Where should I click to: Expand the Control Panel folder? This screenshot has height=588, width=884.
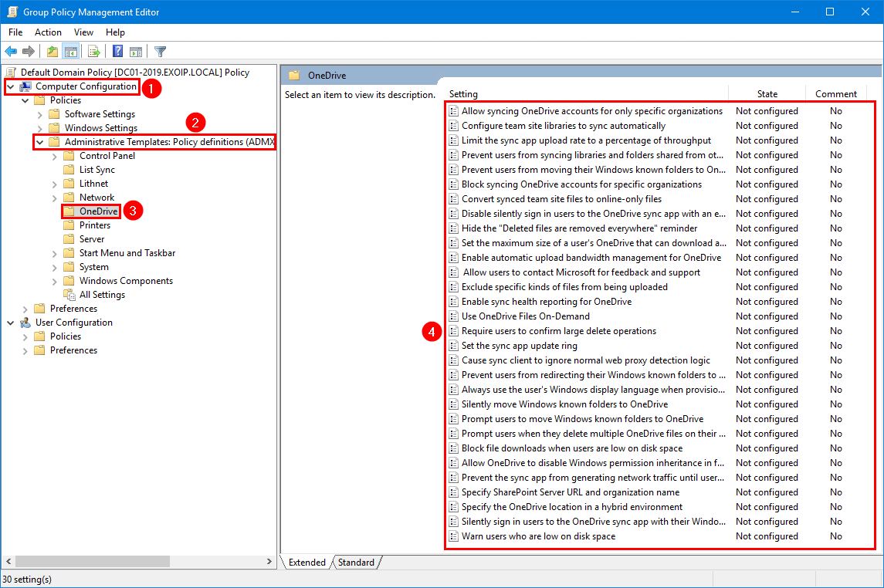[x=55, y=156]
